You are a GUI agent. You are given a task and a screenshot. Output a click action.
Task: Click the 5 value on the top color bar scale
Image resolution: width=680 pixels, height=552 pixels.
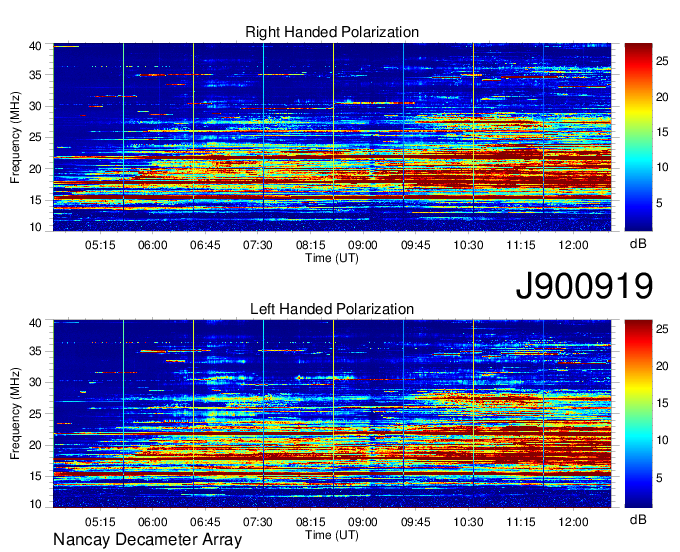coord(659,203)
